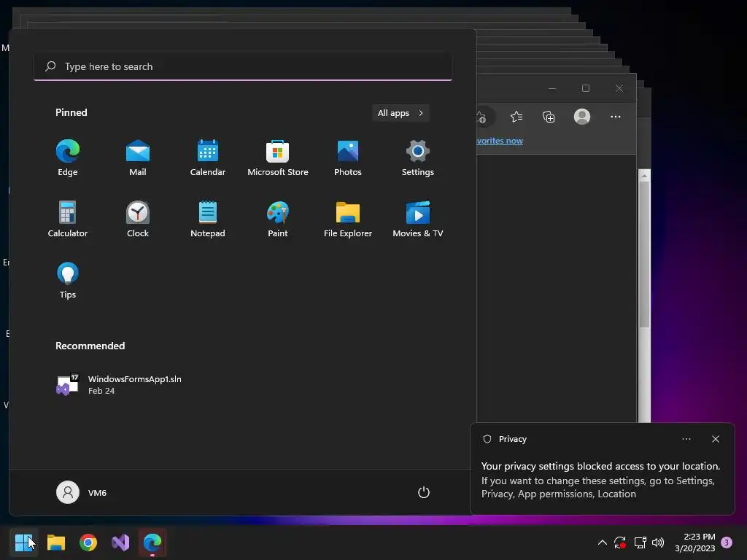Click the favorites now link in Edge
Image resolution: width=747 pixels, height=560 pixels.
pos(500,141)
